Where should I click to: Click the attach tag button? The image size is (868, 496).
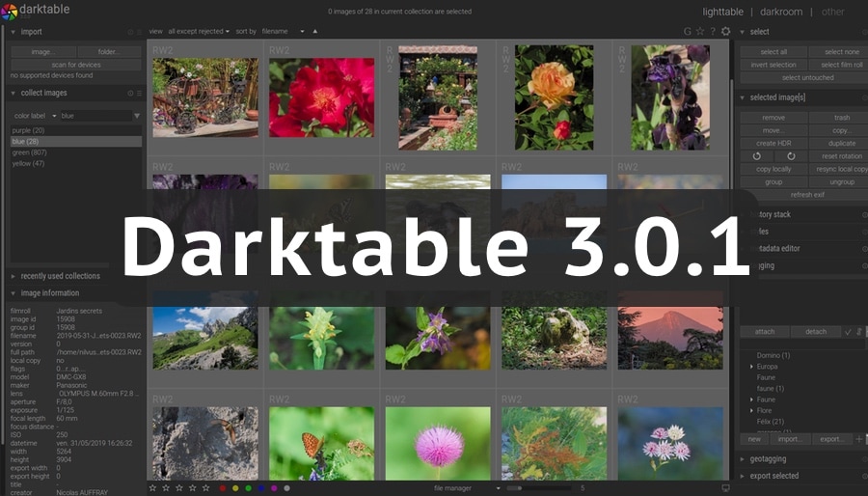[765, 332]
